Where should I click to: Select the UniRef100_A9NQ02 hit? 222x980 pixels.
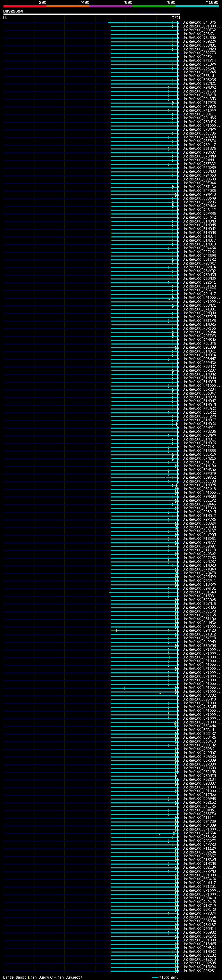(199, 88)
